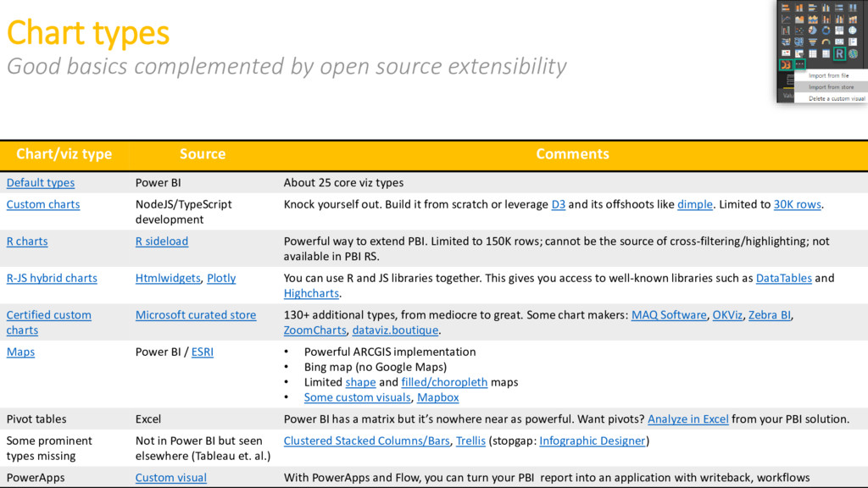
Task: Visit the 'OKViz' link
Action: point(727,315)
